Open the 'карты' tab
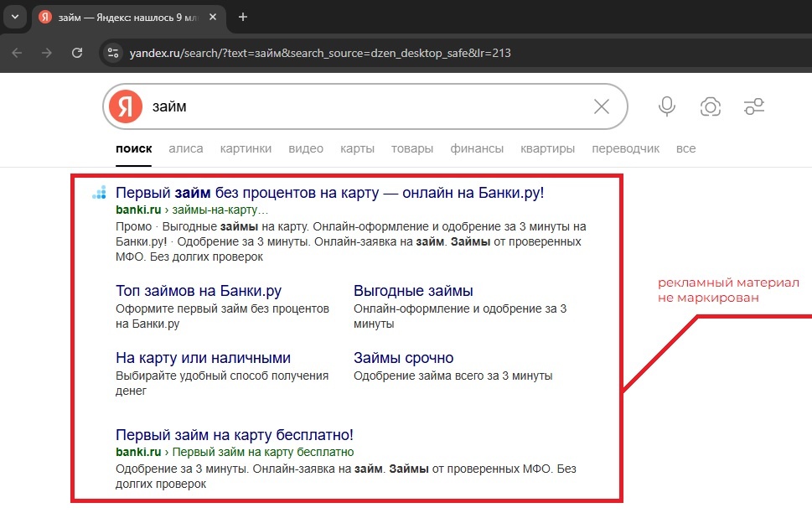The image size is (812, 513). coord(357,148)
